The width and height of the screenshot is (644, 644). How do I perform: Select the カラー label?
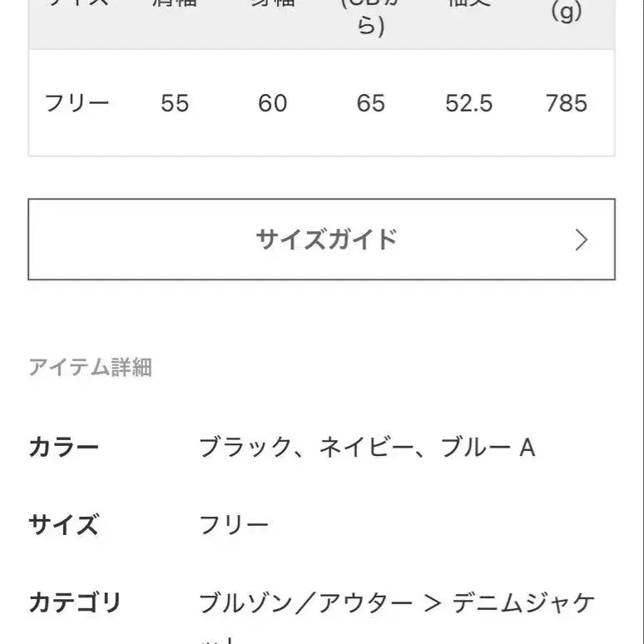click(x=64, y=448)
